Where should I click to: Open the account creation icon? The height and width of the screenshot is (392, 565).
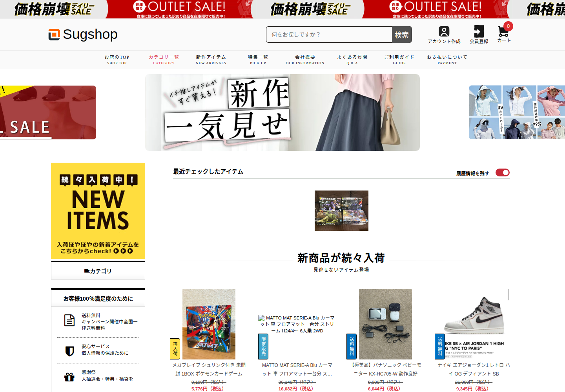444,31
